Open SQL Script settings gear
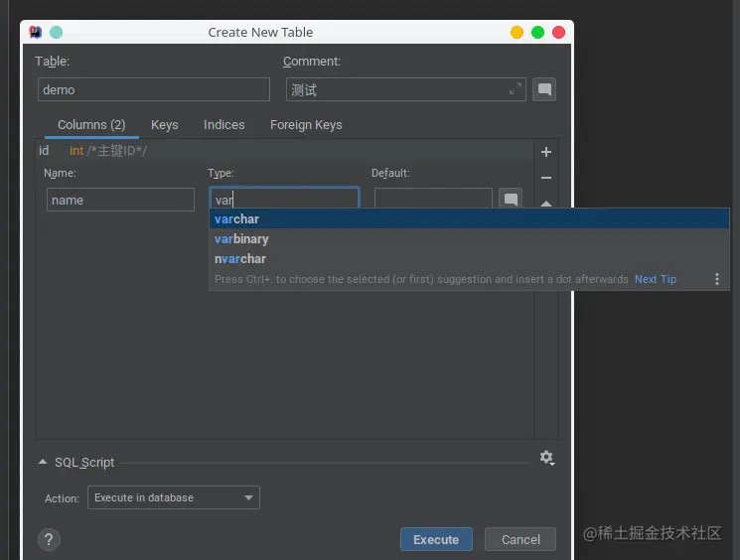This screenshot has height=560, width=740. (547, 457)
